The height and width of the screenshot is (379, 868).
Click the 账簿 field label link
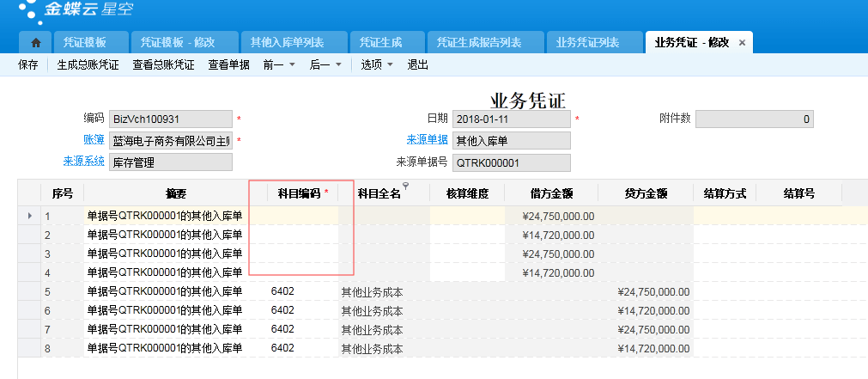(x=94, y=139)
